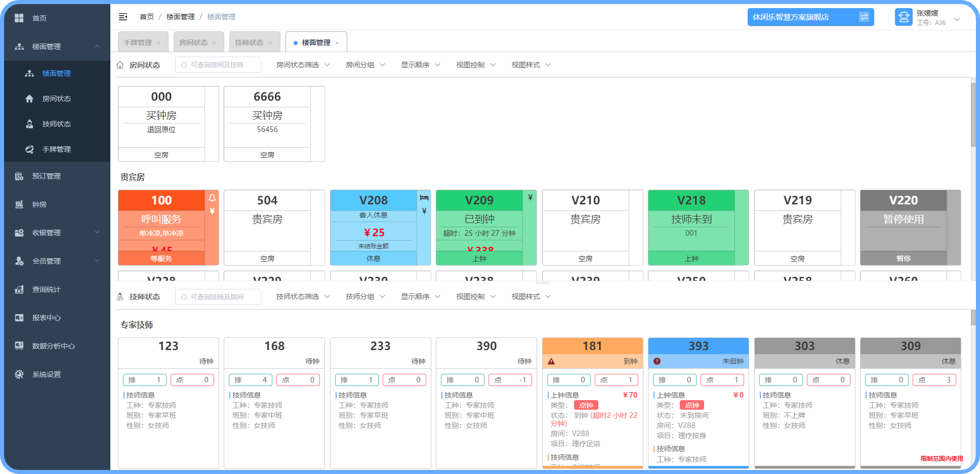980x474 pixels.
Task: Select room card 000
Action: (x=169, y=124)
